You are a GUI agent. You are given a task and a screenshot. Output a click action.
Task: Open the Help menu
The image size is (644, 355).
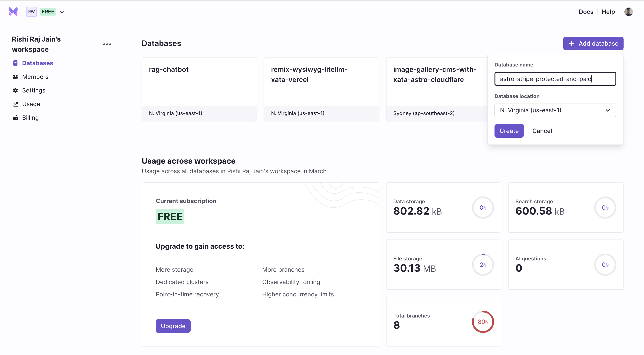coord(608,12)
